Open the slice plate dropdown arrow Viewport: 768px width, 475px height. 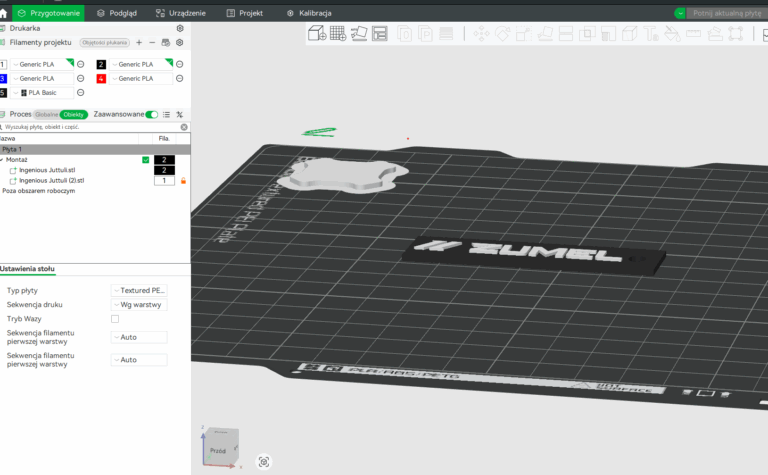[680, 13]
